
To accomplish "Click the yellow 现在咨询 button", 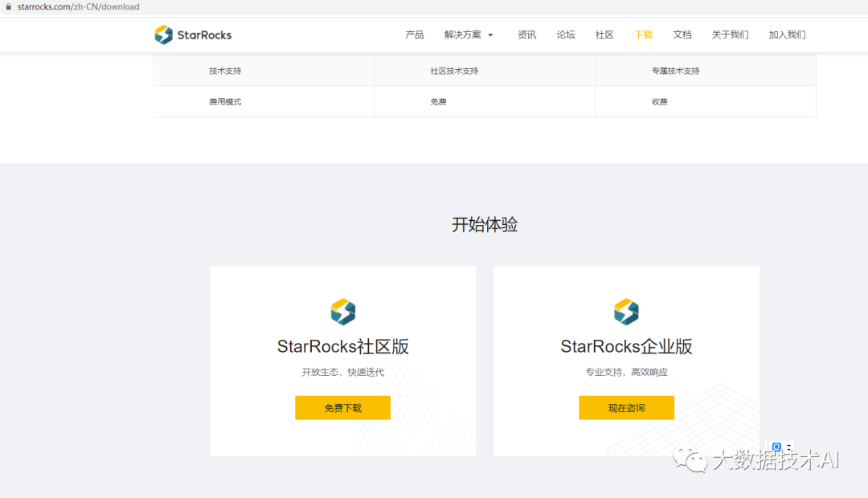I will pyautogui.click(x=626, y=407).
